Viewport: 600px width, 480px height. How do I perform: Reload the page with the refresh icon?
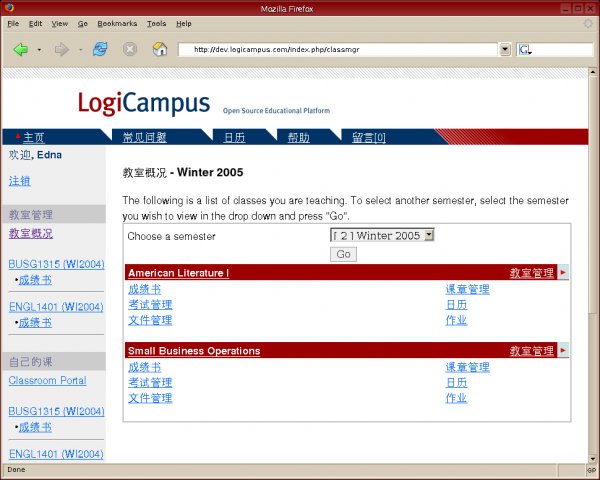(100, 49)
